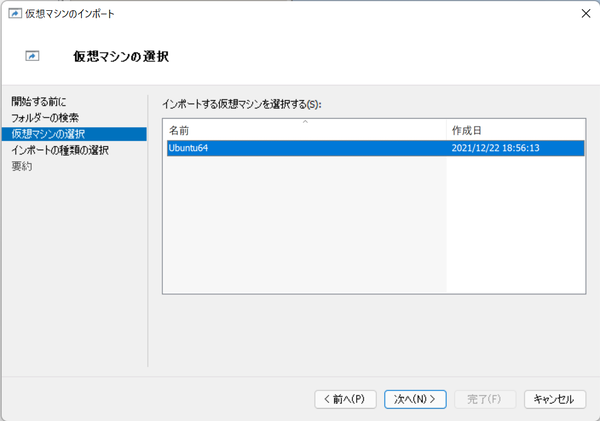Sort list by 名前 column header
Viewport: 600px width, 421px height.
[305, 130]
